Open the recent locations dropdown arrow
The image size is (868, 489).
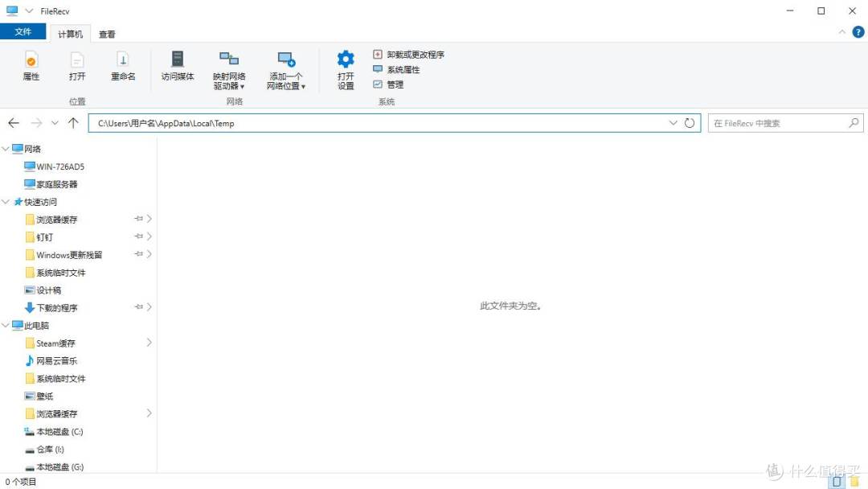55,123
